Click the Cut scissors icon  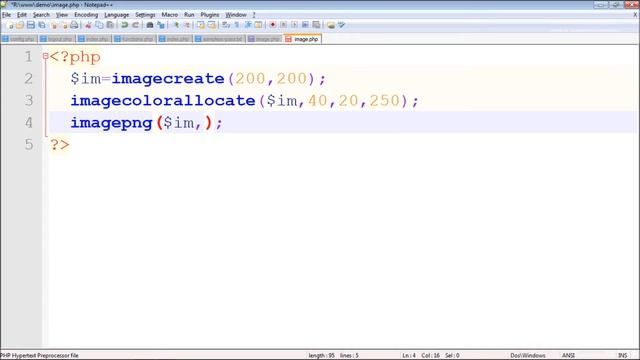tap(88, 25)
